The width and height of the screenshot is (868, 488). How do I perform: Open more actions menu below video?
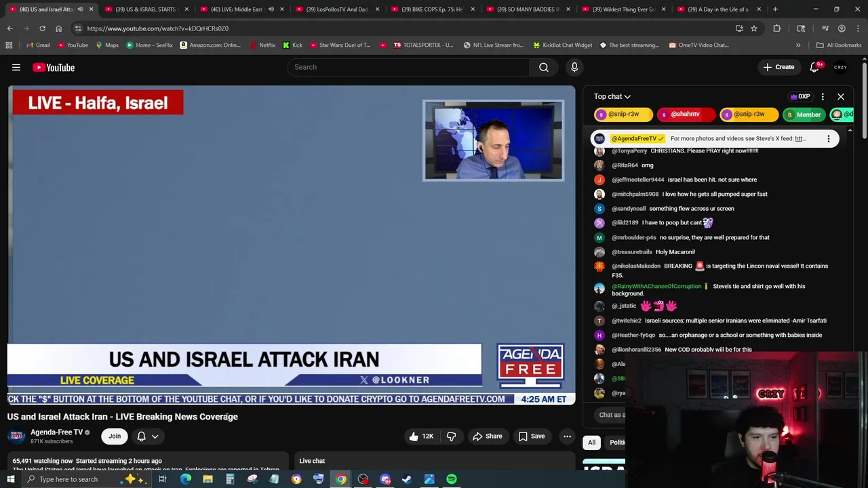tap(568, 436)
